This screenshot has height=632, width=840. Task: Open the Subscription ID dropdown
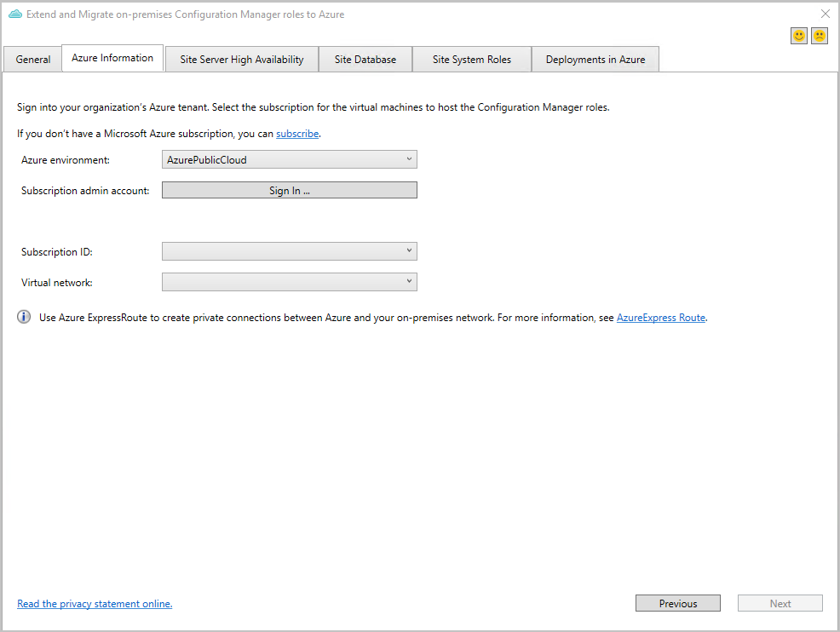[x=410, y=251]
